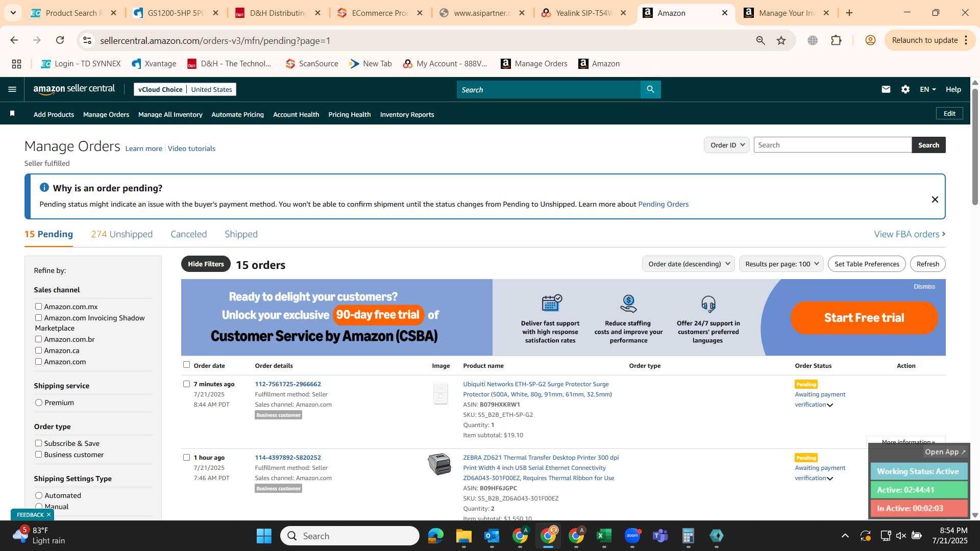This screenshot has height=551, width=980.
Task: Select the Premium shipping service radio
Action: [39, 403]
